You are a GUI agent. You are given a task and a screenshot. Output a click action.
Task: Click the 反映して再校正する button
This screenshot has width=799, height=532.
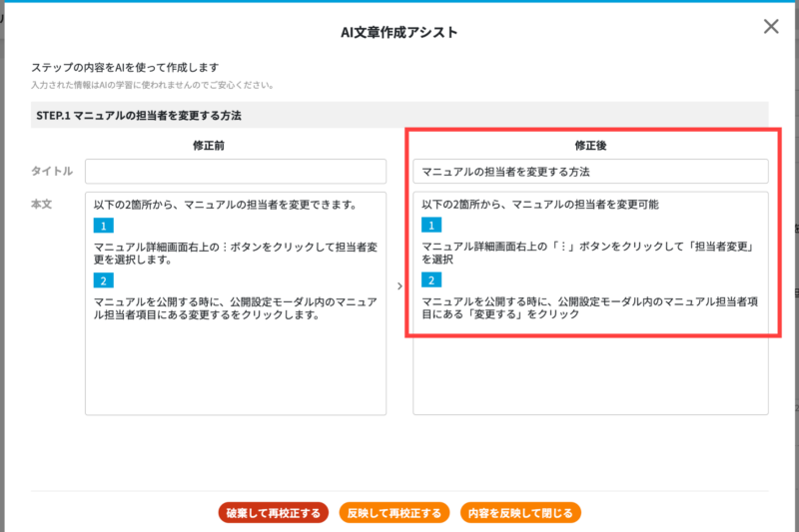pyautogui.click(x=395, y=513)
